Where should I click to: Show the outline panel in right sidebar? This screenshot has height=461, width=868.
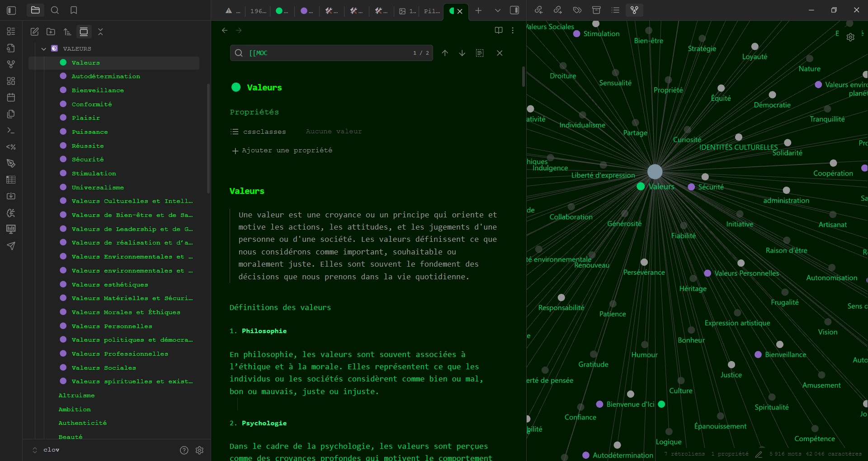615,10
